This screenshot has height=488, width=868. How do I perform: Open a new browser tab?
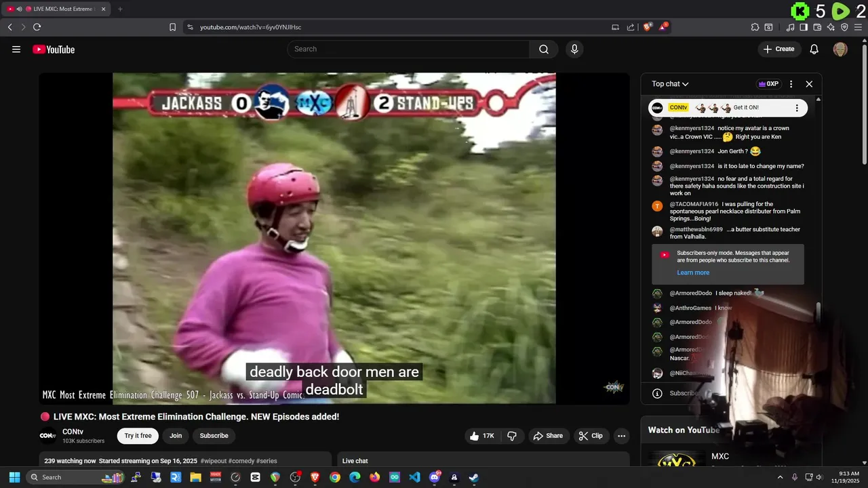[x=120, y=9]
